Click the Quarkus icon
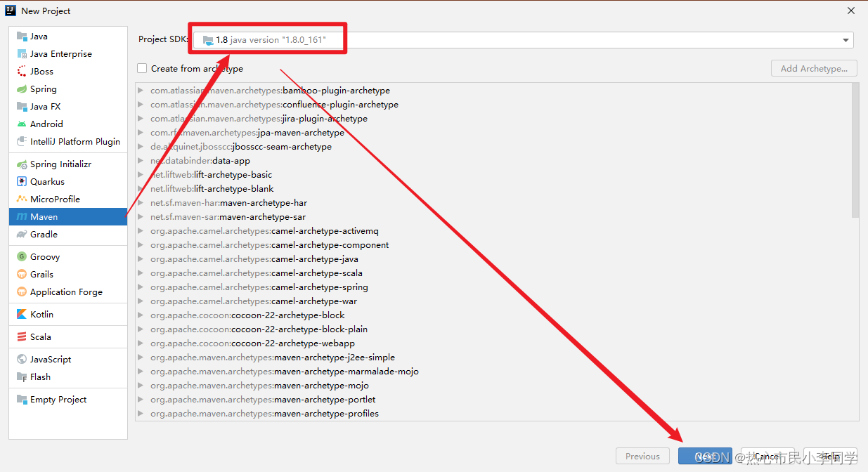The width and height of the screenshot is (868, 472). [22, 181]
